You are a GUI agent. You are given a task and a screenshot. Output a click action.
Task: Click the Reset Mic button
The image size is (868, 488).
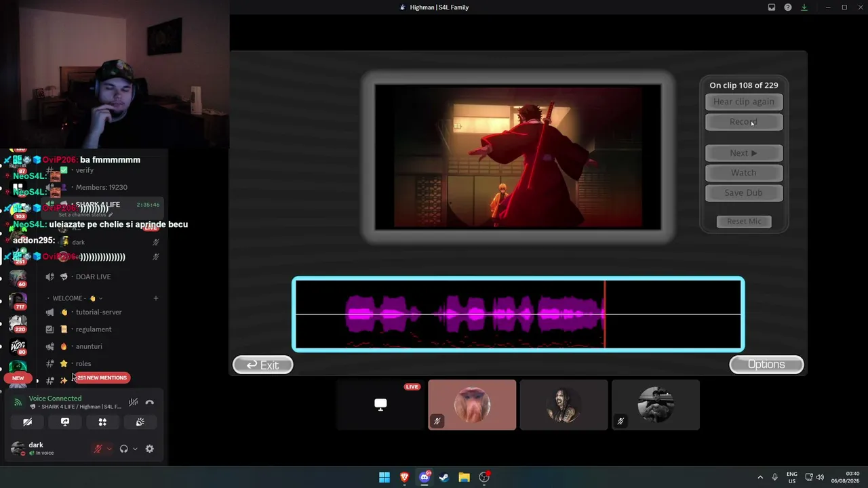[744, 222]
